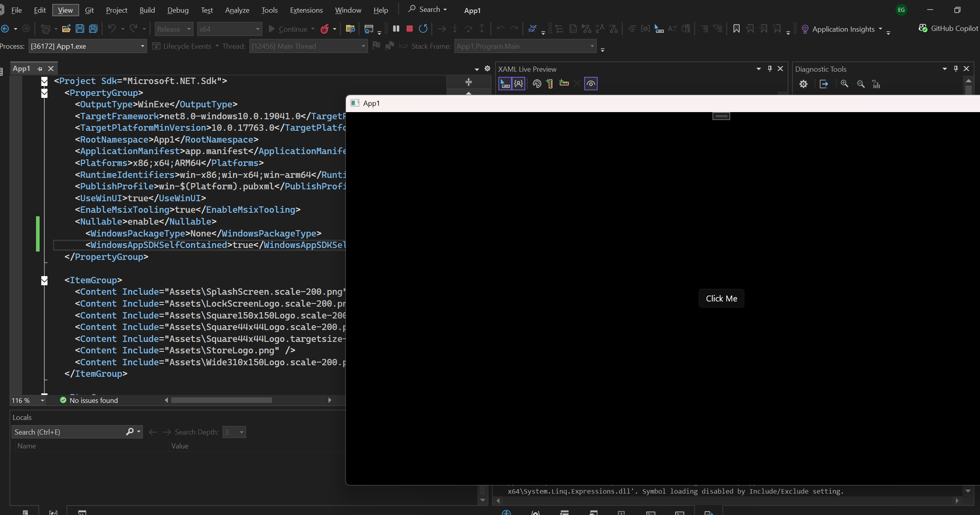Image resolution: width=980 pixels, height=515 pixels.
Task: Click the Restart debugging icon
Action: pos(423,29)
